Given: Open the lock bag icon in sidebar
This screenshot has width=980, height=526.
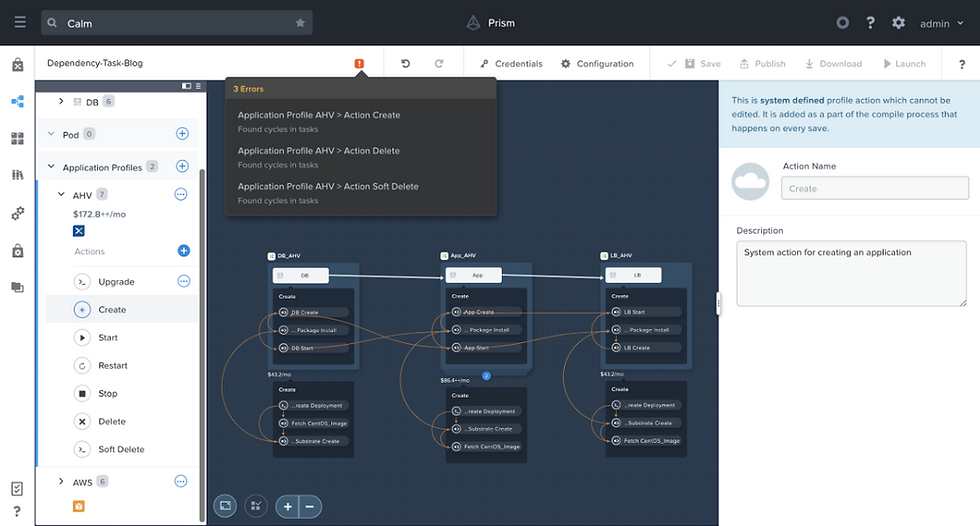Looking at the screenshot, I should click(18, 251).
